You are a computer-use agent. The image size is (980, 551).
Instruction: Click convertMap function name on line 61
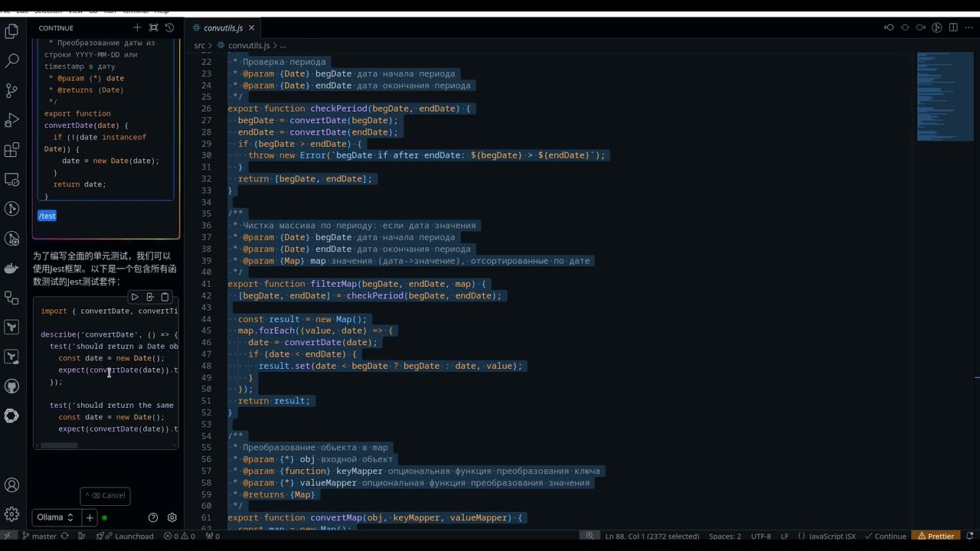336,518
